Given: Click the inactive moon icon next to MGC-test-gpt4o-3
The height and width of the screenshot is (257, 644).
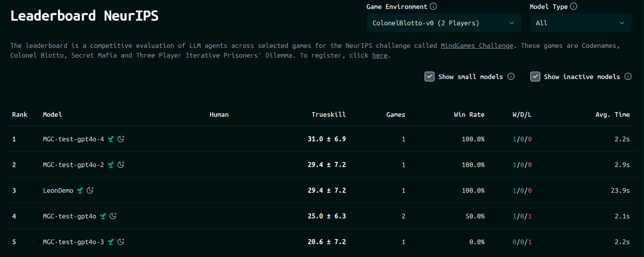Looking at the screenshot, I should (x=121, y=242).
